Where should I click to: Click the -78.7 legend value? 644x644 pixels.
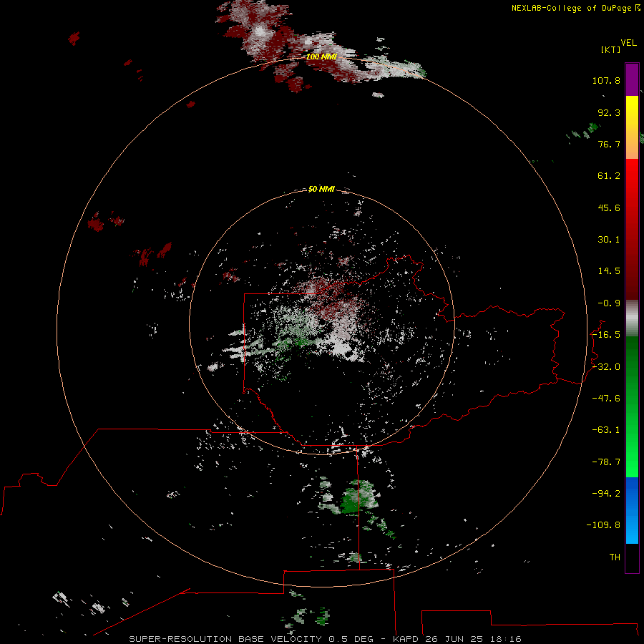click(606, 462)
